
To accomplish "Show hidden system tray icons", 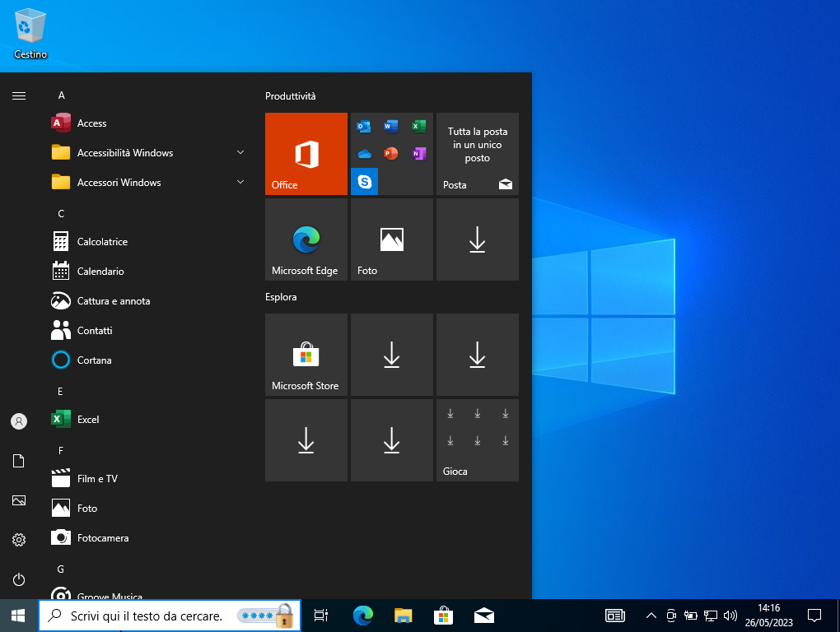I will (x=651, y=616).
